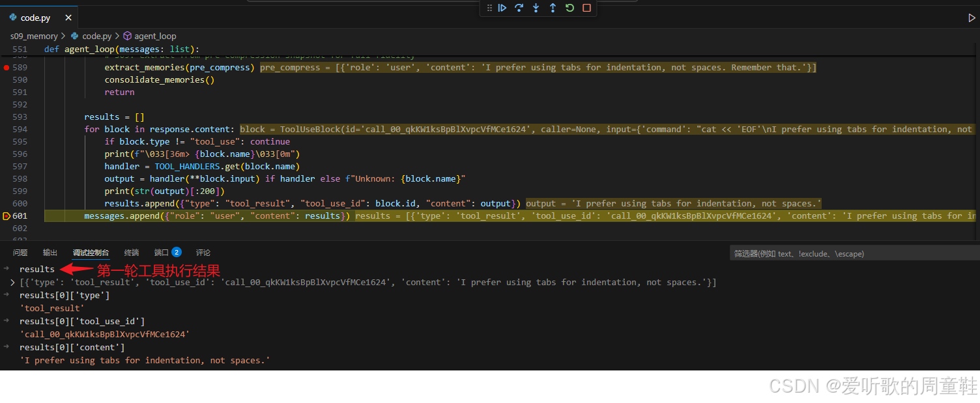Screen dimensions: 980x403
Task: Select the code.py editor tab
Action: coord(40,18)
